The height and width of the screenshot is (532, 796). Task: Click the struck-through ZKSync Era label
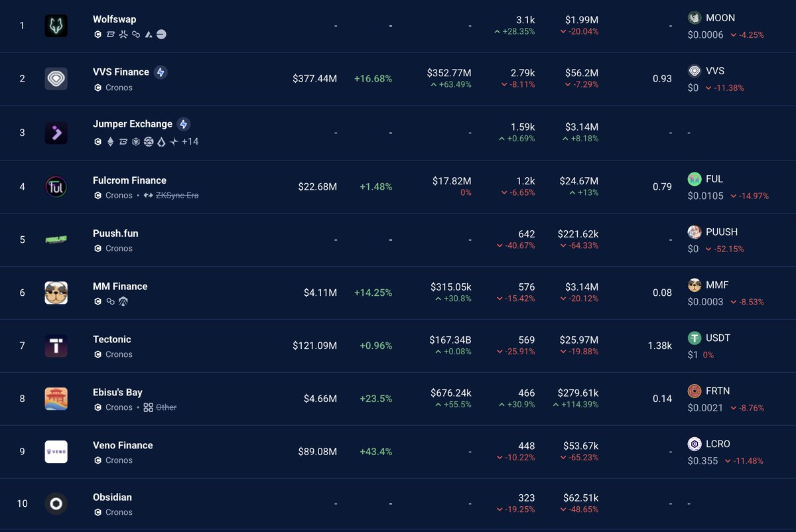(177, 196)
